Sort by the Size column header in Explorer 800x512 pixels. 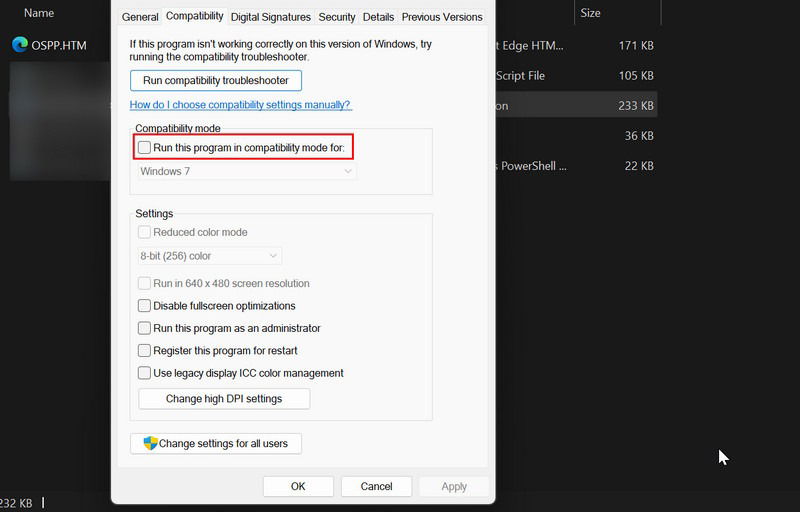tap(590, 13)
